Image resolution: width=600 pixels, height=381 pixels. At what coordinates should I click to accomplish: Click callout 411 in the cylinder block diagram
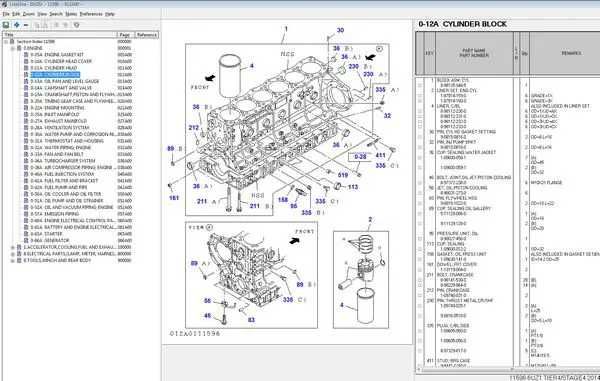click(x=380, y=155)
